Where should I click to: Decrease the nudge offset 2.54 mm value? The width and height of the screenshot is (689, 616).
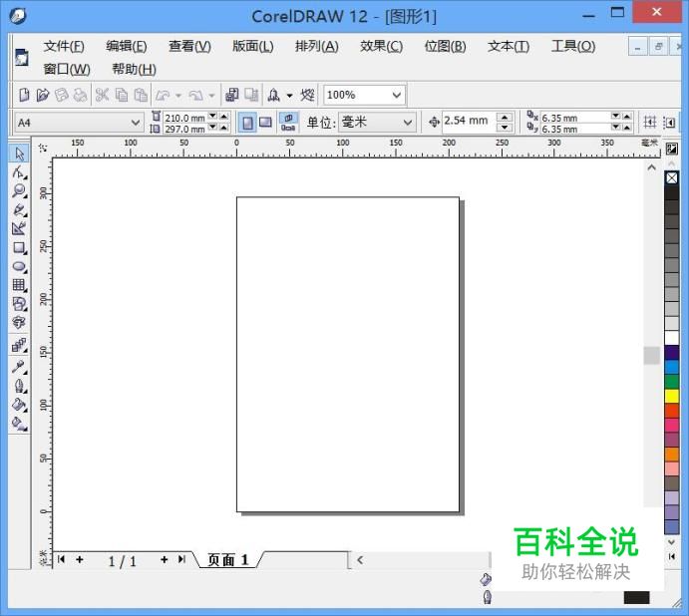point(505,128)
